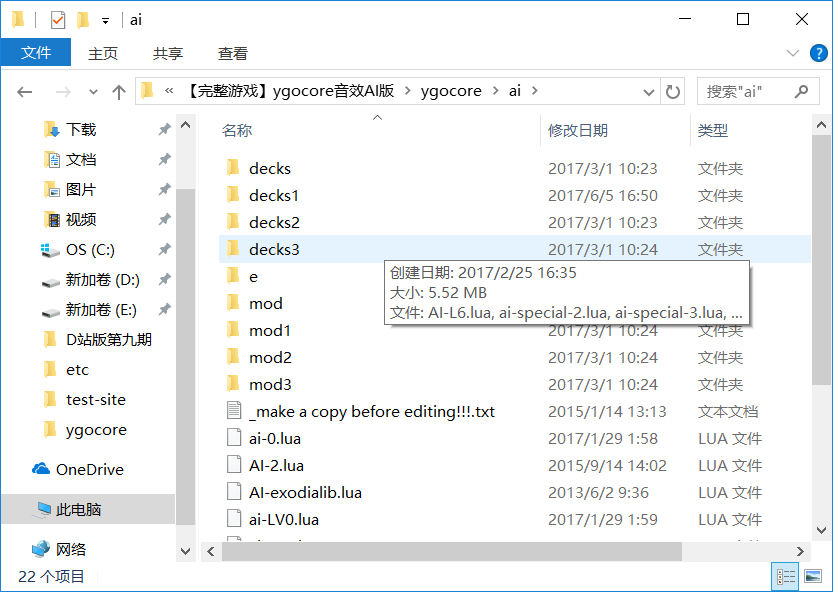This screenshot has height=592, width=833.
Task: Open the 文件 menu tab
Action: (36, 53)
